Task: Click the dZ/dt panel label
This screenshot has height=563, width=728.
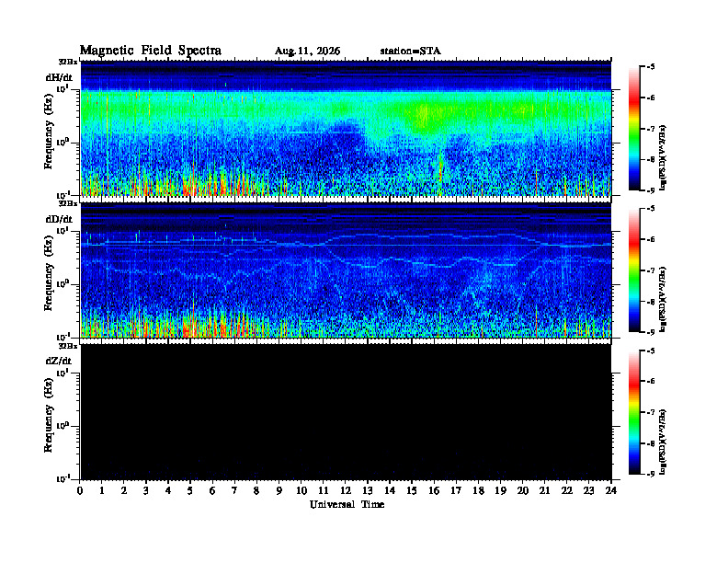Action: tap(59, 361)
